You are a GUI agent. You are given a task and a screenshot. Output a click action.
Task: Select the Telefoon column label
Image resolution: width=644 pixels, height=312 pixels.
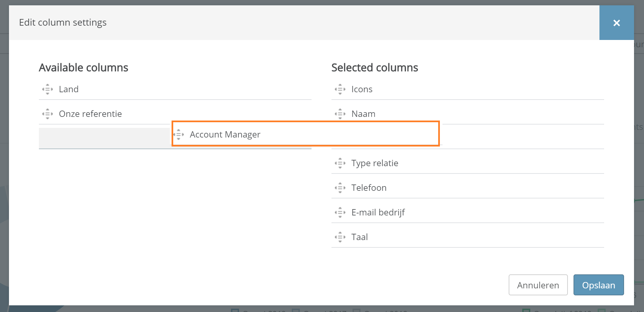[x=369, y=188]
